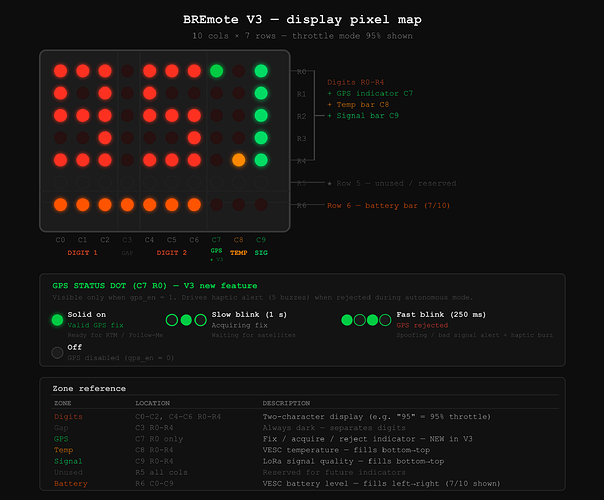Click the 'Slow blink (1 s)' label
Screen dimensions: 604x500
(x=249, y=314)
